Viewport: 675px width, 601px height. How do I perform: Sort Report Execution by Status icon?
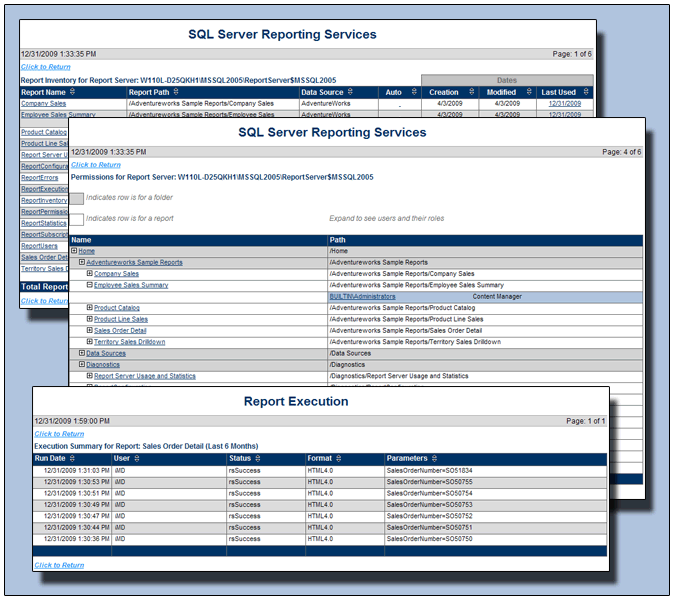click(257, 458)
